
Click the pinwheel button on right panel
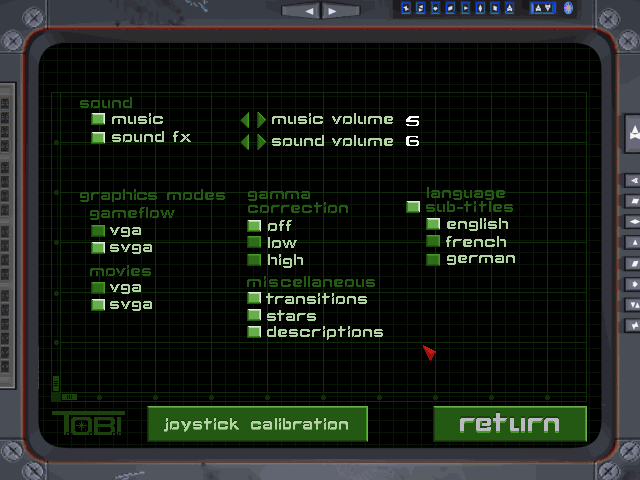click(x=633, y=326)
